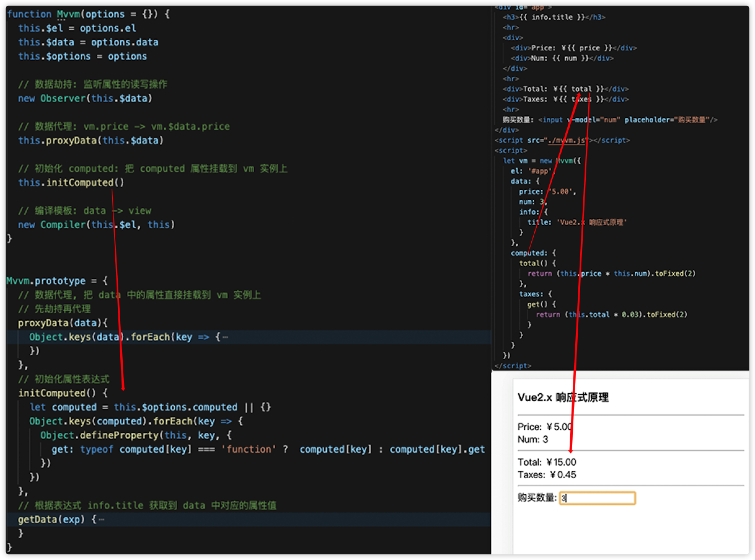This screenshot has width=755, height=560.
Task: Click the Observer class name
Action: pyautogui.click(x=63, y=98)
